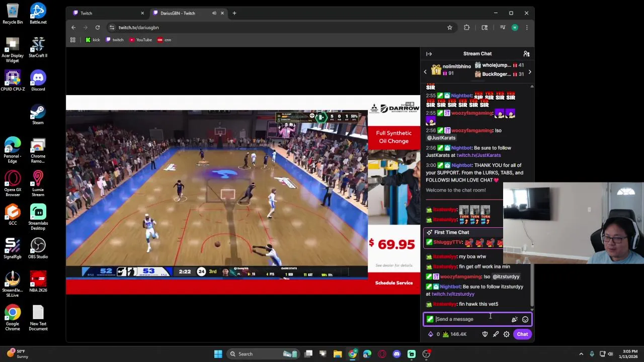Open the bookmarks bar apps grid
Screen dimensions: 644x362
(x=73, y=40)
